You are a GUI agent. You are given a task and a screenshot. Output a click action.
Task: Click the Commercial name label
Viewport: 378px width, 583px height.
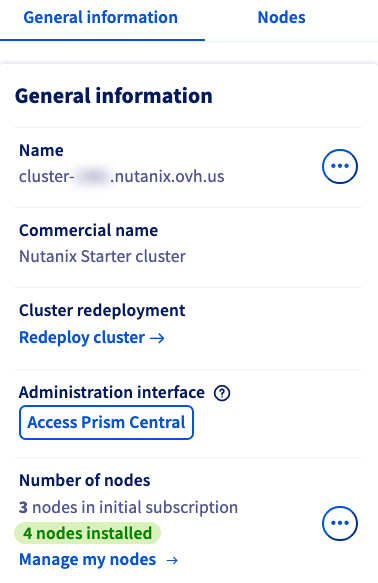[88, 231]
